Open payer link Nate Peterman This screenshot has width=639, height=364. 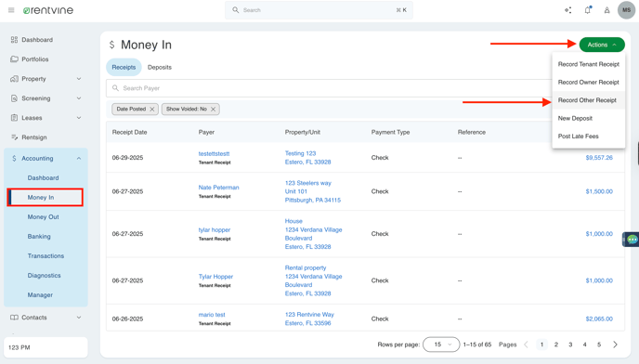pyautogui.click(x=219, y=188)
